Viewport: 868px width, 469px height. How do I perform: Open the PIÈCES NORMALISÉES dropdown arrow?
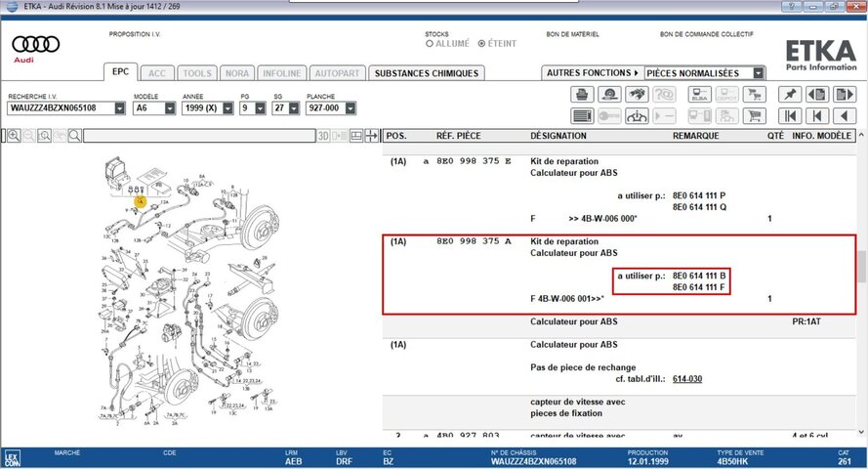click(x=759, y=73)
